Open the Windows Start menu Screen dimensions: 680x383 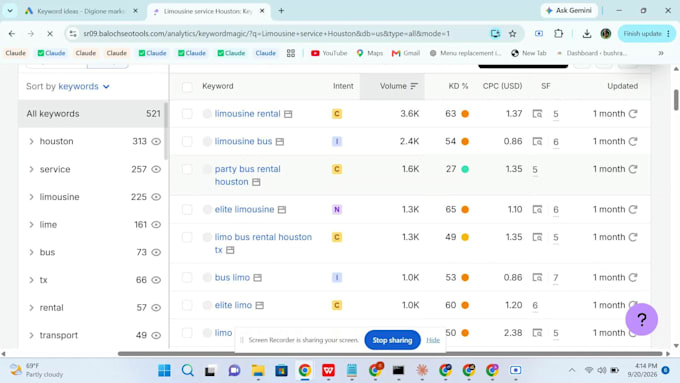[x=164, y=370]
